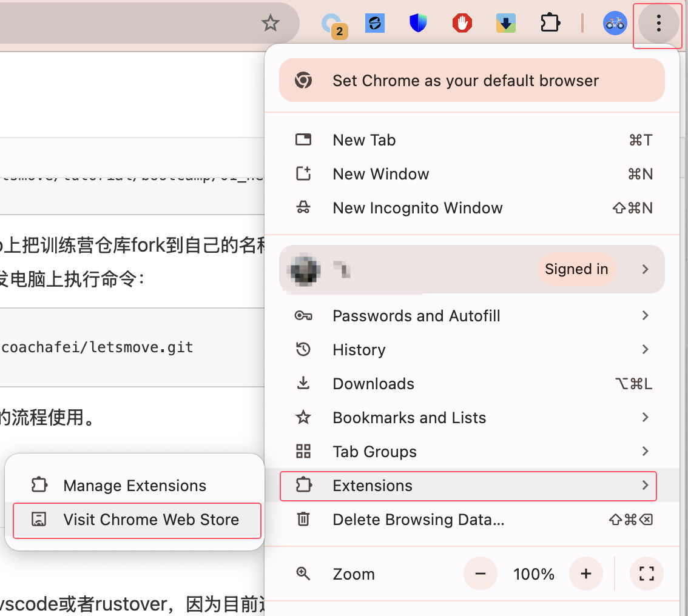Open the download arrow extension

[x=506, y=23]
